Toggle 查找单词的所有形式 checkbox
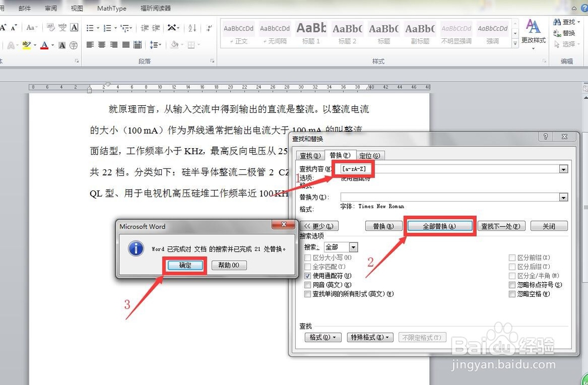 308,294
